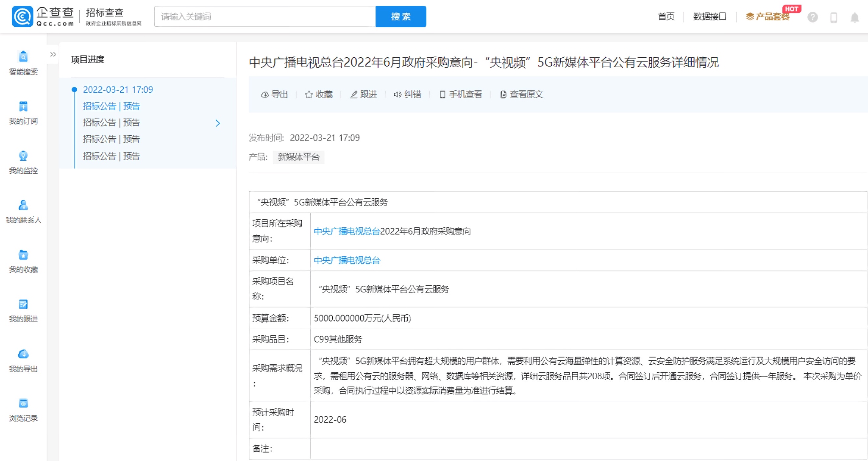This screenshot has width=868, height=461.
Task: Go to 首页 home
Action: pos(666,17)
